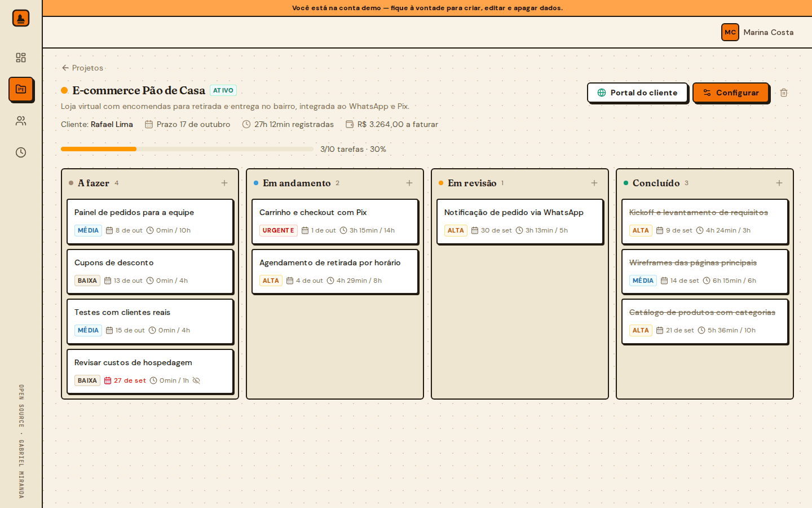Click the 3/10 tarefas · 30% label
The image size is (812, 508).
353,149
